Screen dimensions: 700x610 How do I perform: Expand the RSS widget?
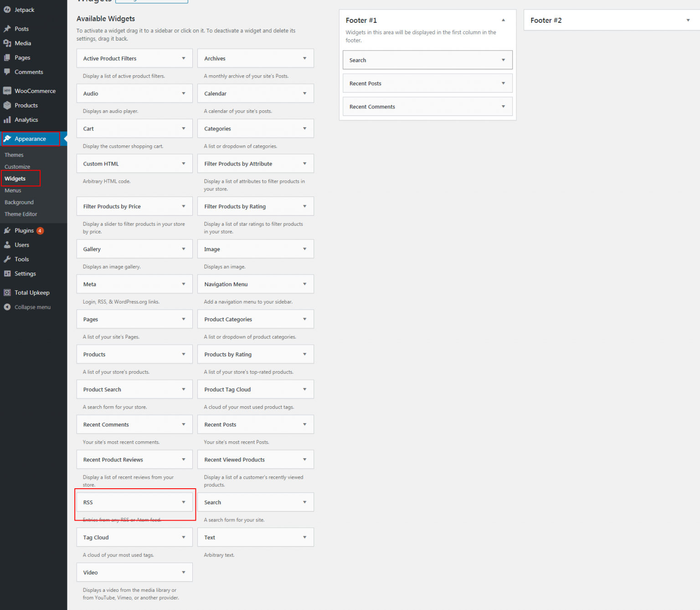(x=184, y=502)
